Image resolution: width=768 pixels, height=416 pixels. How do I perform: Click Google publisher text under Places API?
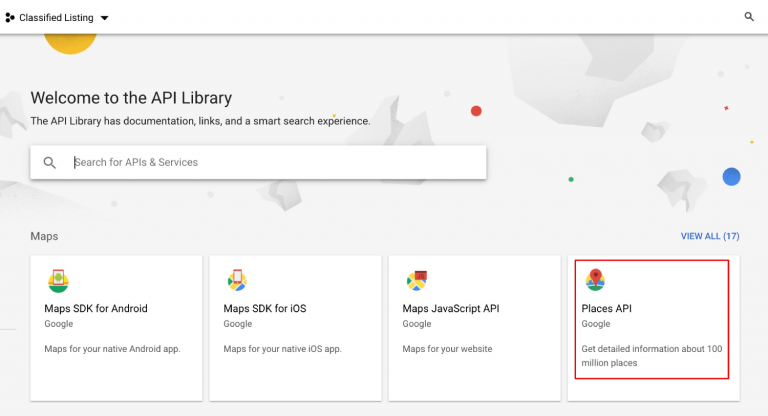tap(596, 324)
